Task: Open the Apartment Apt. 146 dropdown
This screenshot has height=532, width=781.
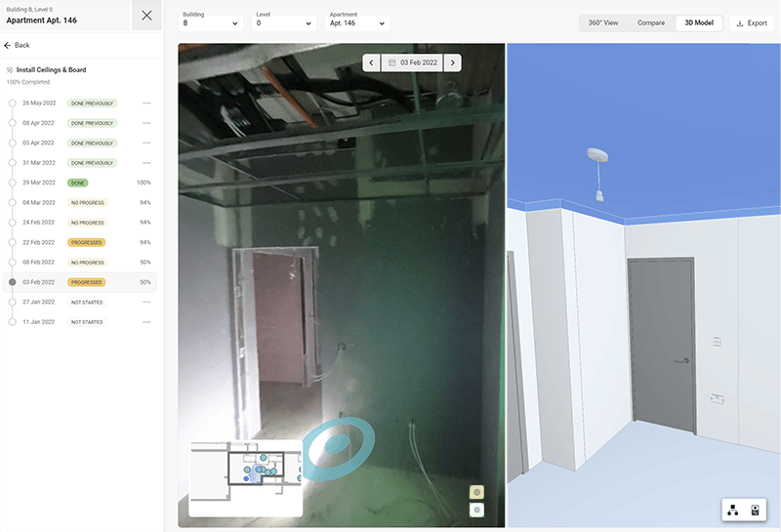Action: (x=356, y=22)
